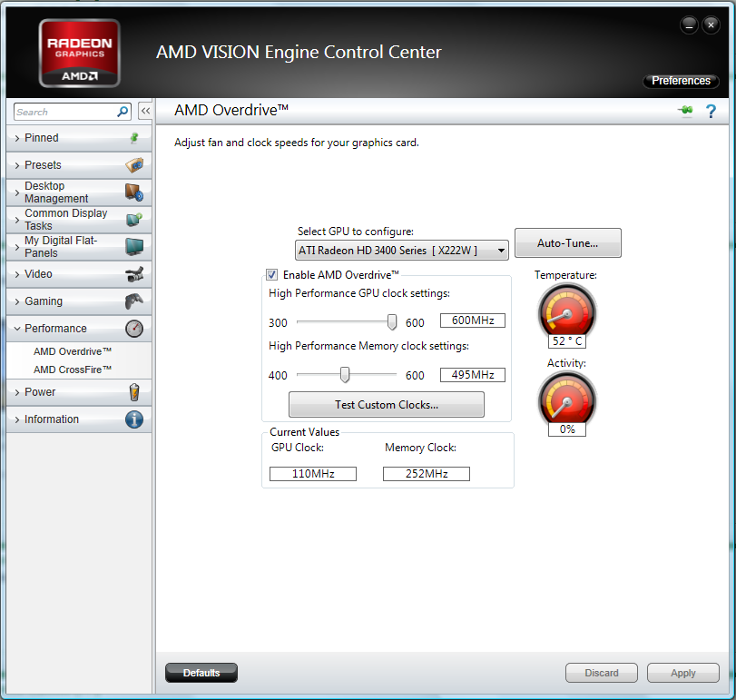Click the Information blue icon
Viewport: 736px width, 700px height.
(x=134, y=419)
